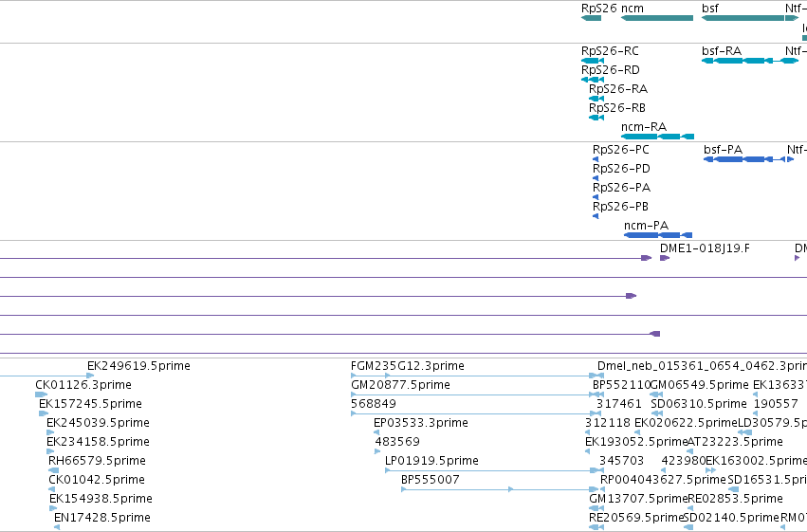Select the RE02853.5prime EST label
807x532 pixels.
tap(736, 499)
